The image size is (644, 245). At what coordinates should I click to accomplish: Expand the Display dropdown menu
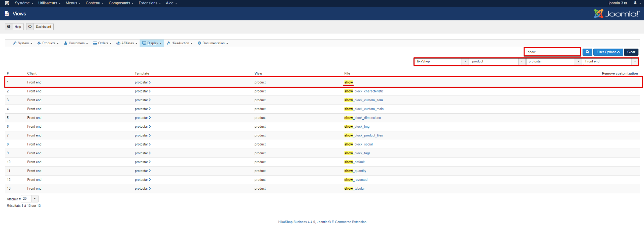152,43
